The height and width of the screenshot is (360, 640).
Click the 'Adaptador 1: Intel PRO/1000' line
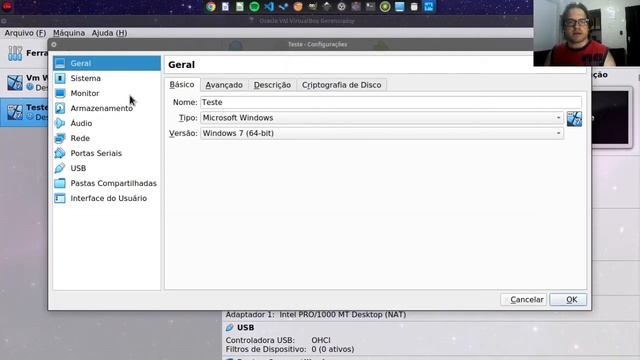[316, 315]
